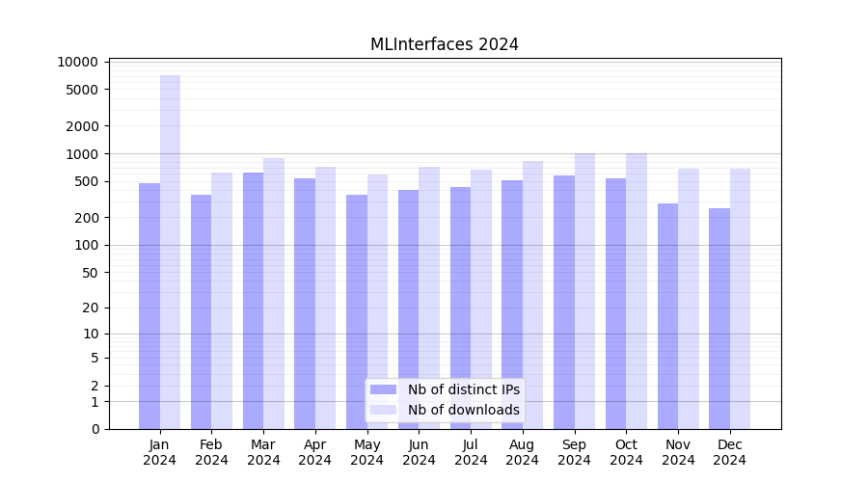Click the 'Nb of downloads' legend label
The image size is (868, 482).
coord(463,410)
